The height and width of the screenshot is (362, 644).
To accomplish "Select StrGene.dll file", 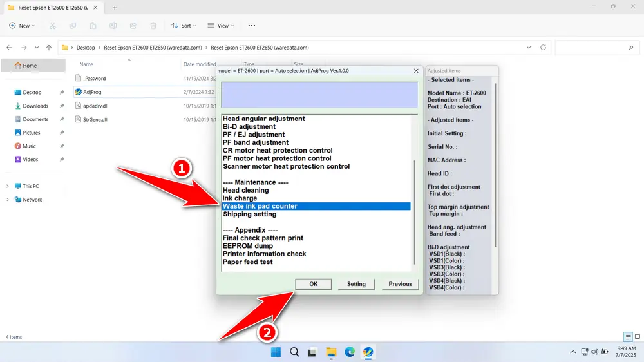I will pos(95,120).
